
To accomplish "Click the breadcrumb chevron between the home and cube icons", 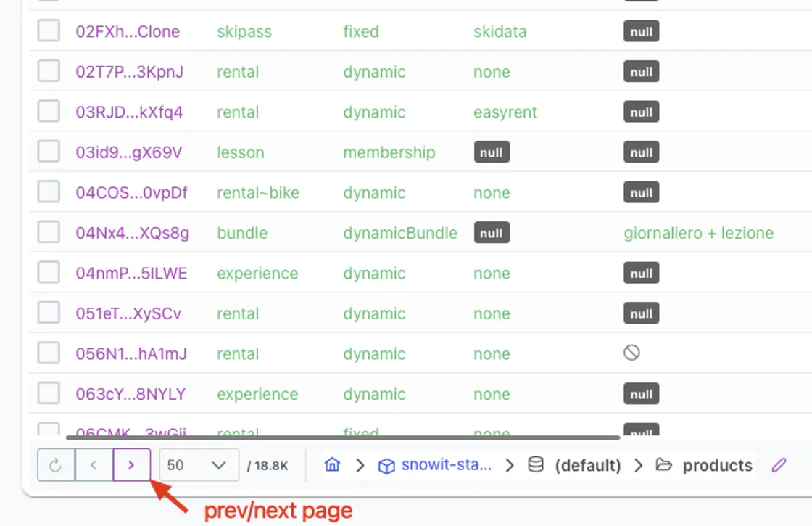I will 360,465.
